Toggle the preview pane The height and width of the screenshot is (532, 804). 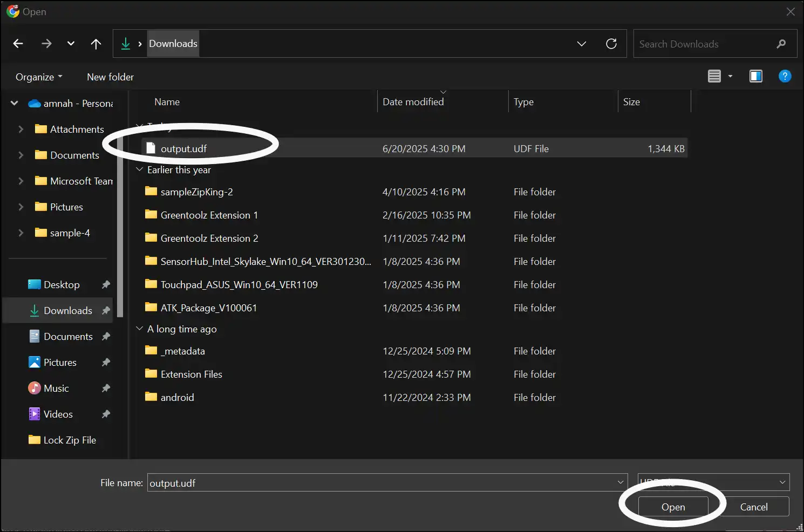click(756, 76)
